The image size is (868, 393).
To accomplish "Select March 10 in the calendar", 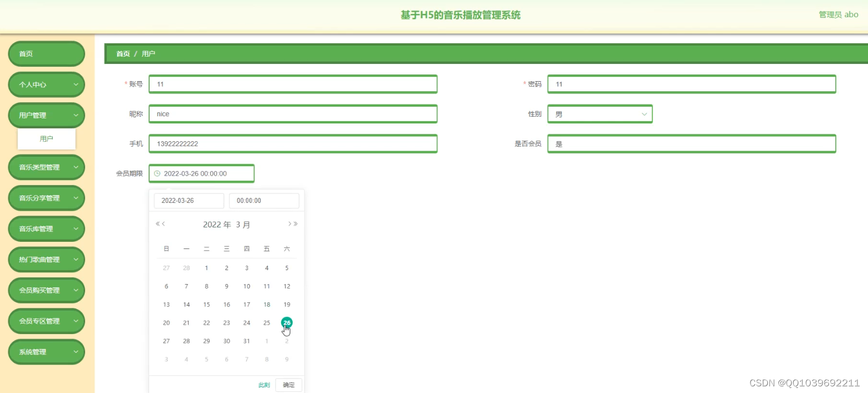I will click(246, 286).
